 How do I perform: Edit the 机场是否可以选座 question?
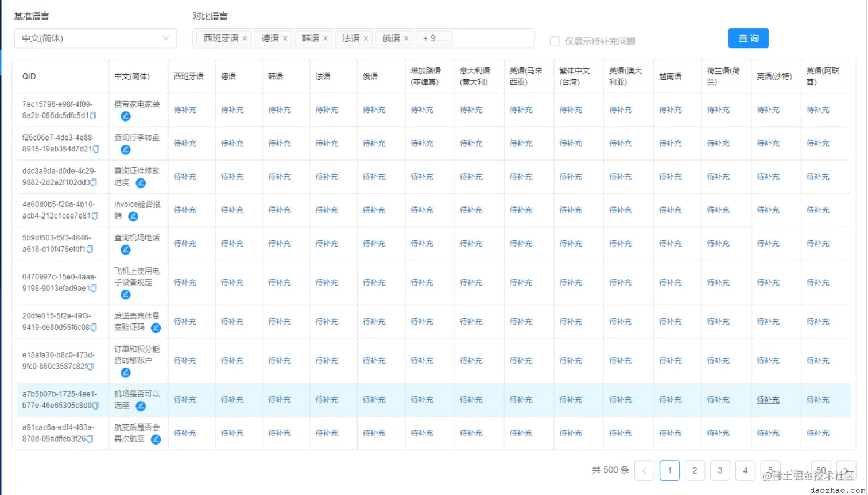(x=141, y=406)
